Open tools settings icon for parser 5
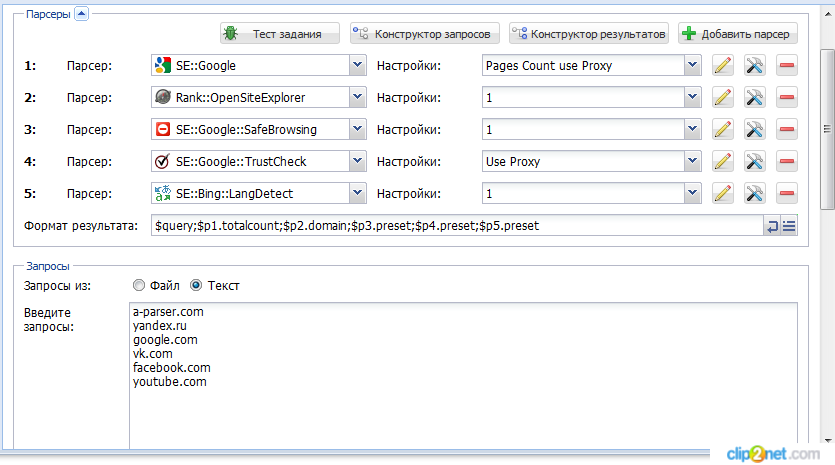Screen dimensions: 835x465 pyautogui.click(x=755, y=194)
